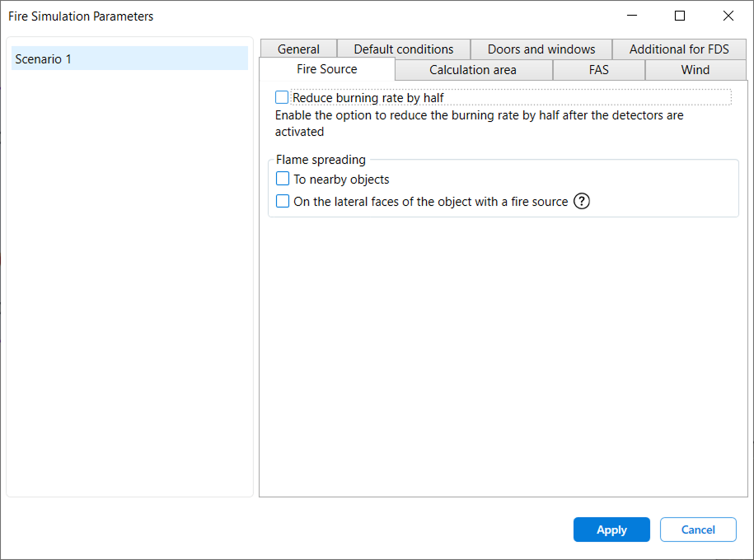Image resolution: width=754 pixels, height=560 pixels.
Task: Select the Additional for FDS tab
Action: 679,49
